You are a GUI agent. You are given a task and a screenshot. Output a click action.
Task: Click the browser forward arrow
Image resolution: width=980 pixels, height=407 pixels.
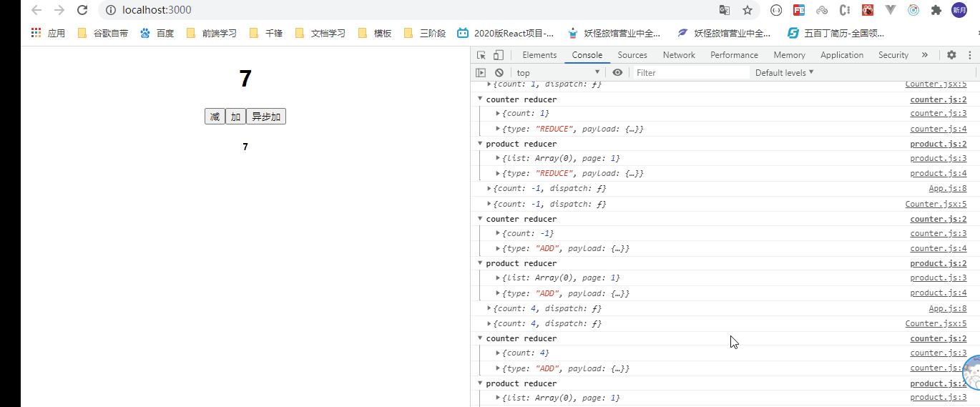coord(59,10)
